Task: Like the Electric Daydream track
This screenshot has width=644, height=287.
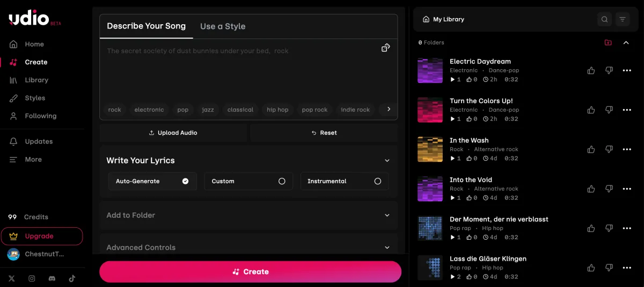Action: click(591, 70)
